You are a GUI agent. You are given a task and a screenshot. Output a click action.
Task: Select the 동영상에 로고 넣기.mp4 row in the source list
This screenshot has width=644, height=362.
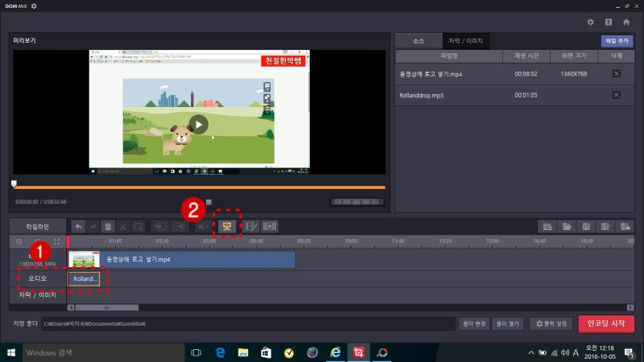click(514, 74)
